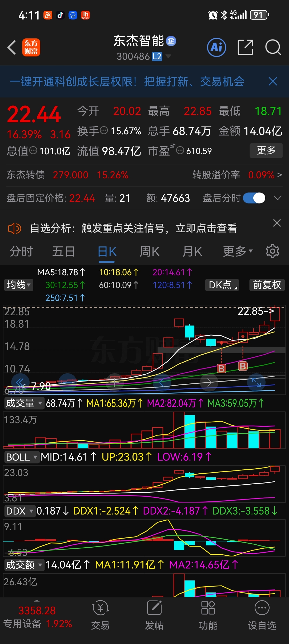Tap the 更多 quote details button
This screenshot has height=644, width=289.
(x=266, y=150)
